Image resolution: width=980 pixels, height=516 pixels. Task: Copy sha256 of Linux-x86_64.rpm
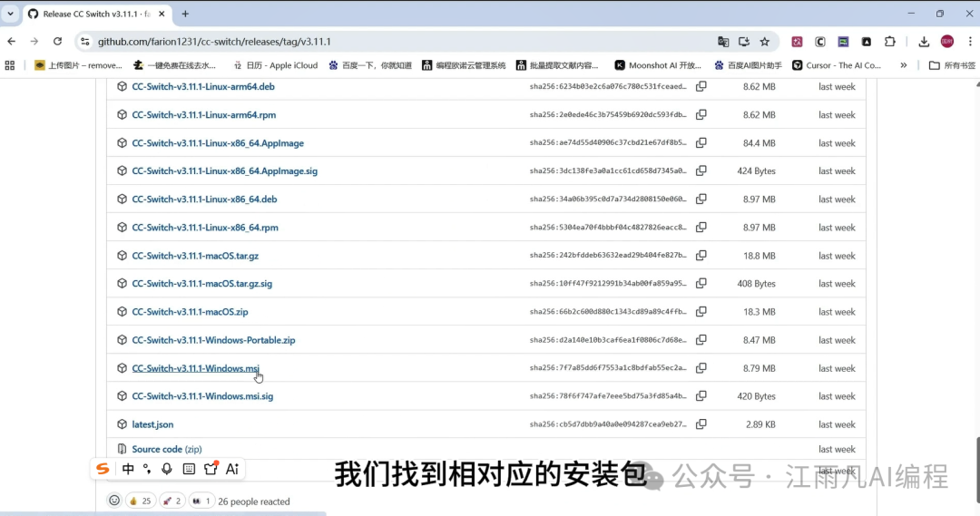coord(701,227)
